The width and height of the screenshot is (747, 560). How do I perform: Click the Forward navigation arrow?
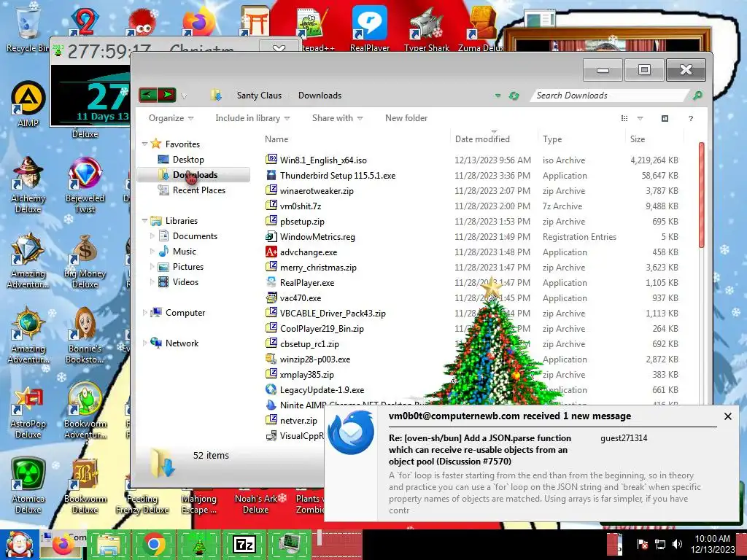[167, 95]
